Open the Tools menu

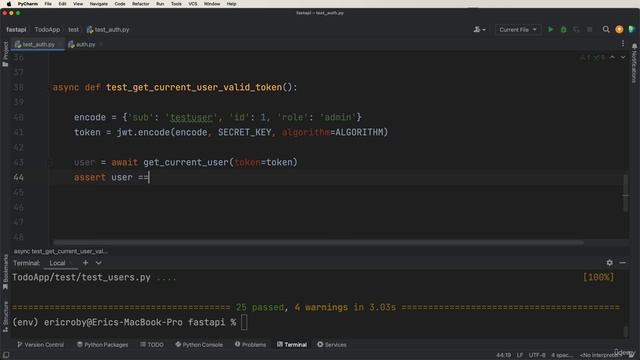pyautogui.click(x=176, y=4)
